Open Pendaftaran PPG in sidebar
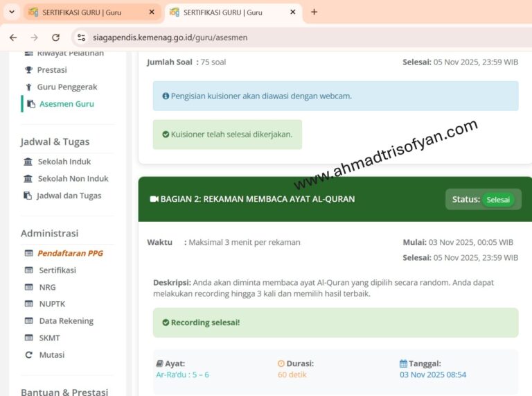The image size is (532, 396). click(x=70, y=253)
